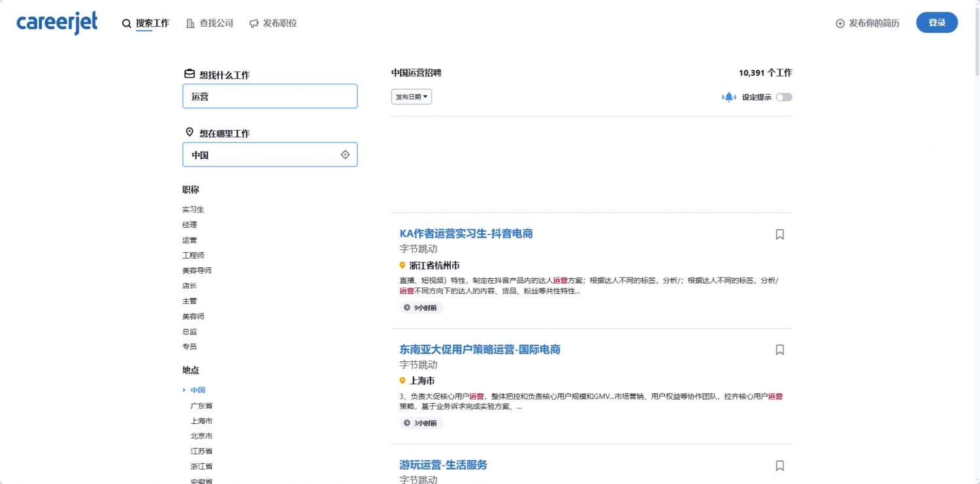The width and height of the screenshot is (980, 484).
Task: Select 江苏省 location filter
Action: (201, 451)
